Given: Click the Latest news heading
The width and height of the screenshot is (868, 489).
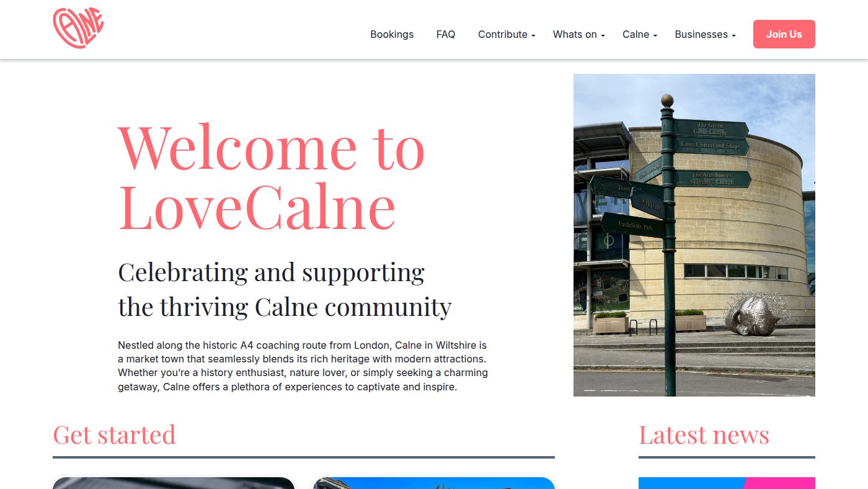Looking at the screenshot, I should pyautogui.click(x=704, y=435).
